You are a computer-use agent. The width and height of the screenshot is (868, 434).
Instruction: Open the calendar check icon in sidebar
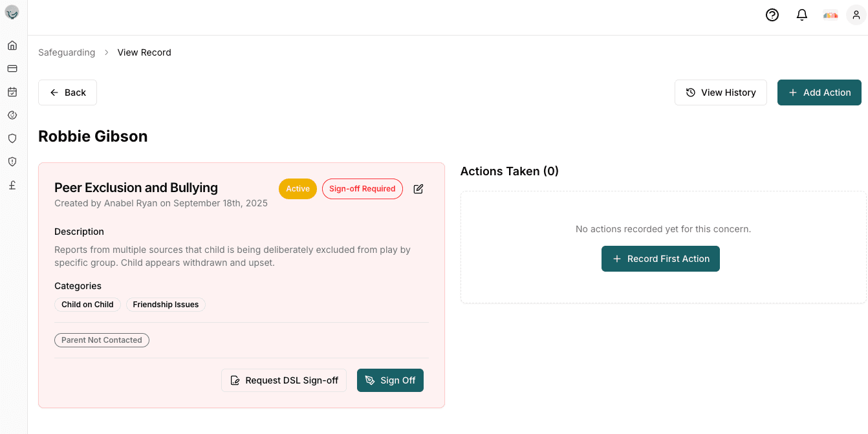coord(12,92)
